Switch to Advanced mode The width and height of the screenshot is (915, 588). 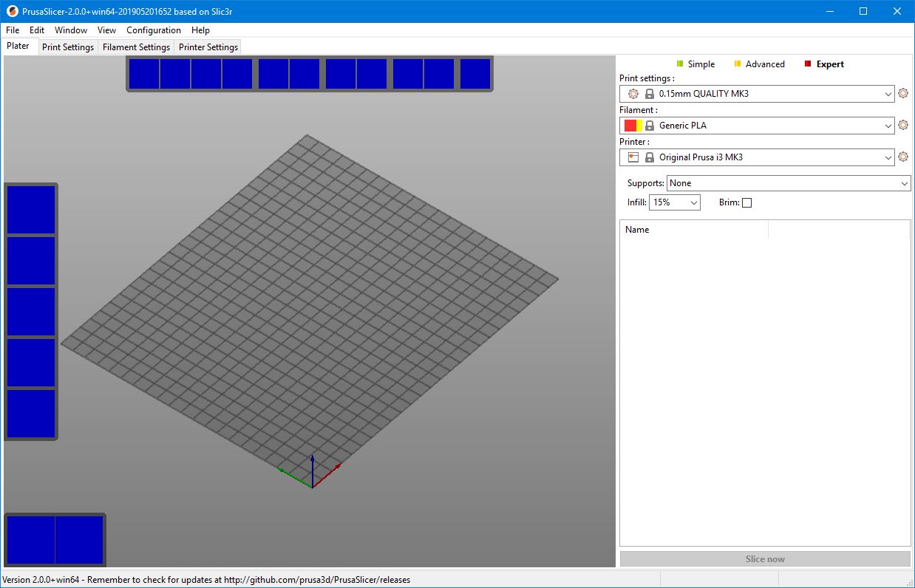pos(759,64)
